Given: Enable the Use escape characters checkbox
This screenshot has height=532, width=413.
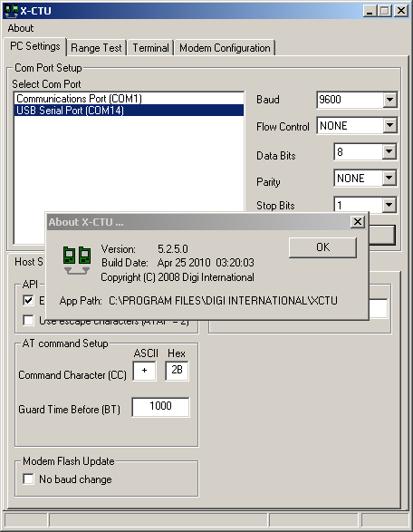Looking at the screenshot, I should [28, 320].
